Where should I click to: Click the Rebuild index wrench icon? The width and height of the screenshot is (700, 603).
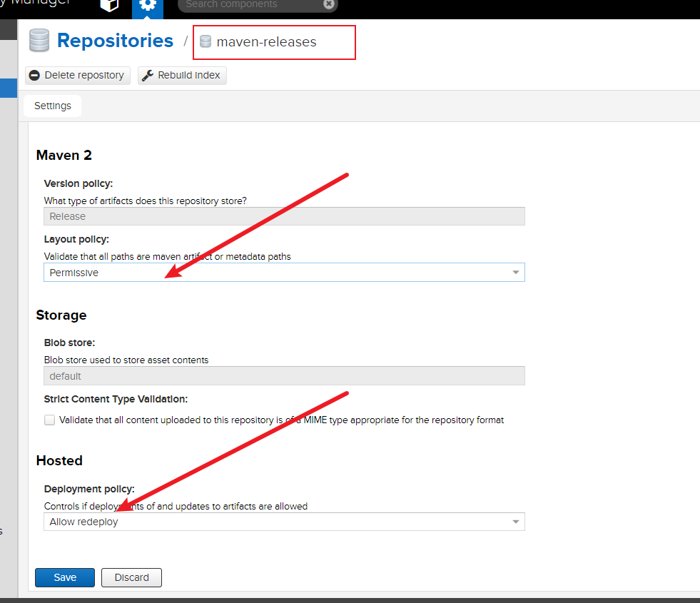point(148,76)
